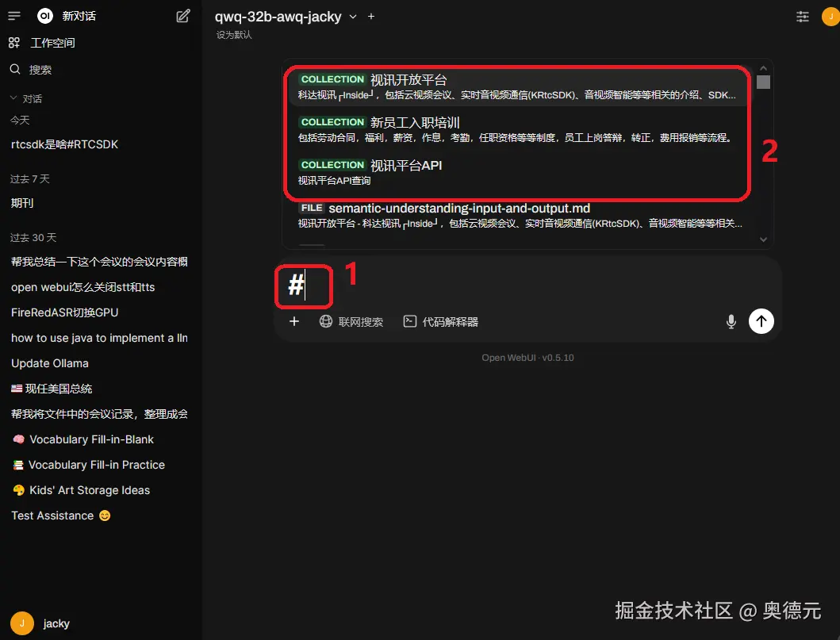This screenshot has width=840, height=640.
Task: Select collection 视讯开放平台
Action: 517,86
